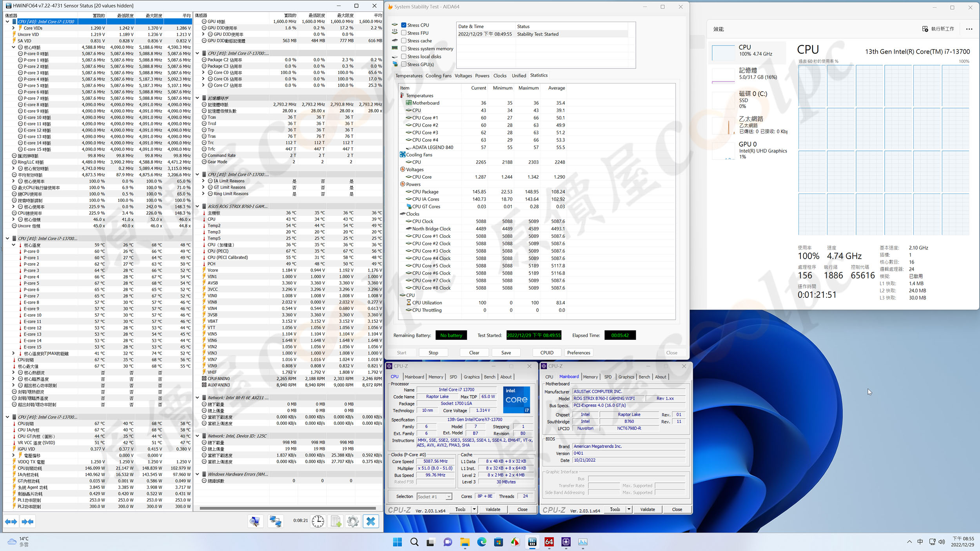
Task: Click the blue X close-sensors icon in HWiNFO
Action: point(371,521)
